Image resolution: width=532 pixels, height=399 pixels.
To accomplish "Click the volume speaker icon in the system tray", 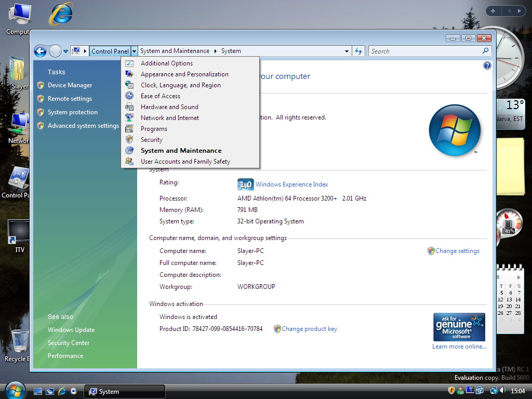I will click(x=503, y=391).
